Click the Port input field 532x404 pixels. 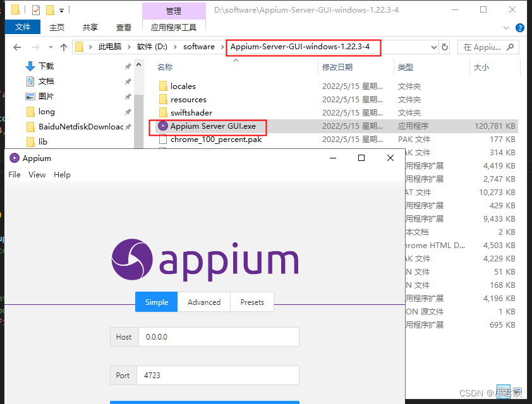tap(218, 375)
